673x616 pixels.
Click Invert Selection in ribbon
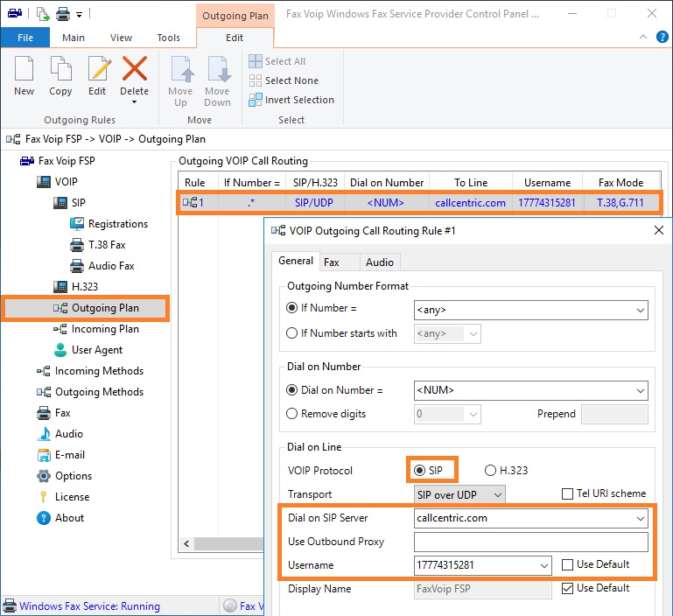(291, 100)
